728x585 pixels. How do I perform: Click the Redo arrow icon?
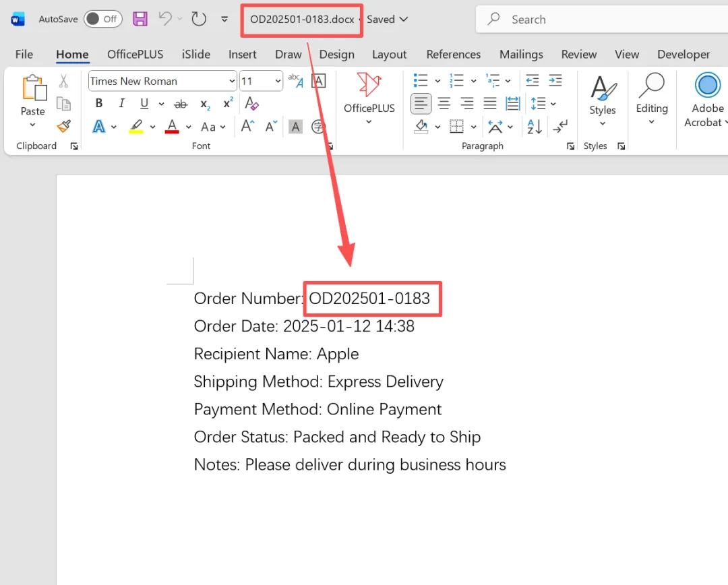tap(199, 19)
